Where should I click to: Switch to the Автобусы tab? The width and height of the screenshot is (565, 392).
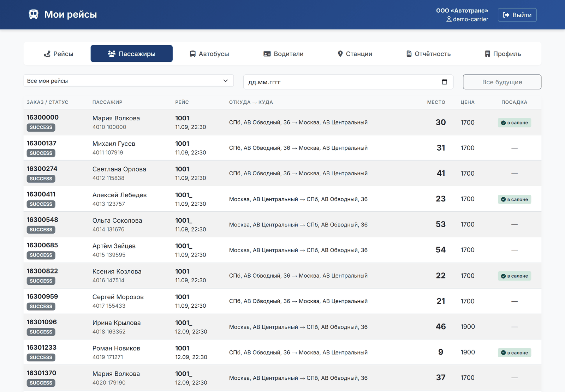click(209, 54)
